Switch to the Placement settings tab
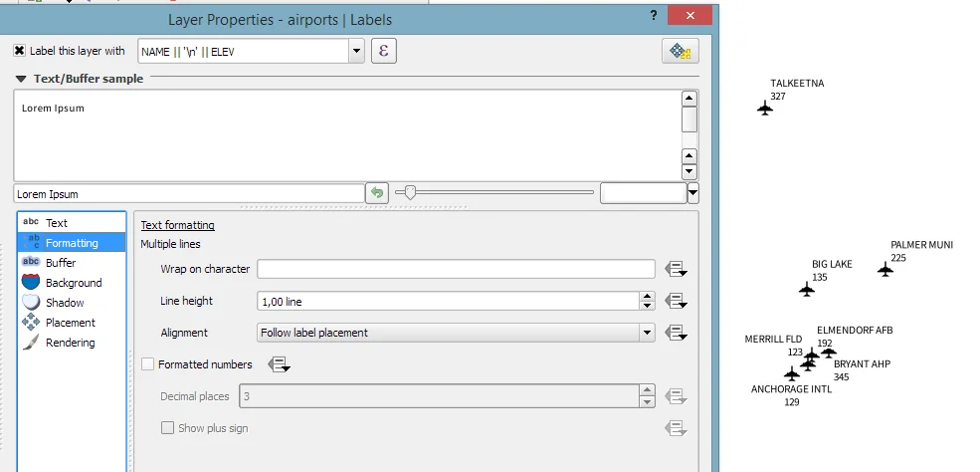980x472 pixels. click(x=70, y=323)
